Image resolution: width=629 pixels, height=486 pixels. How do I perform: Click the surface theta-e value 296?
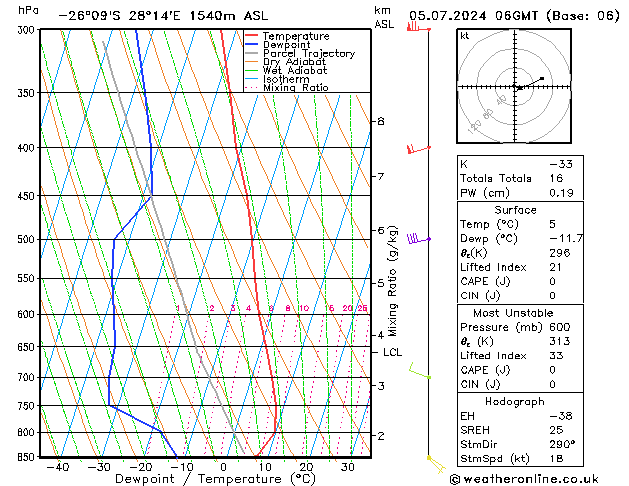tap(560, 253)
